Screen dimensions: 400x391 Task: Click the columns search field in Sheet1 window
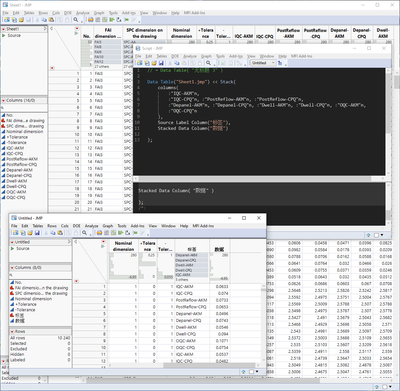click(24, 108)
